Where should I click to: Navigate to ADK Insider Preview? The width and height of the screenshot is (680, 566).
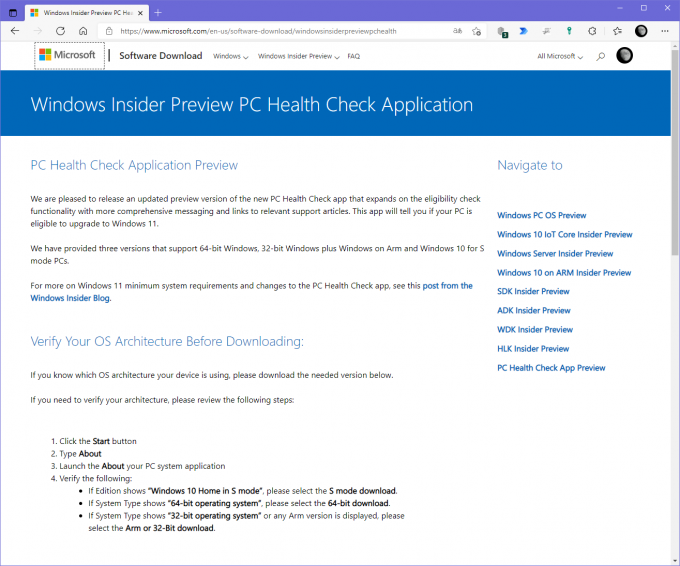click(x=533, y=311)
